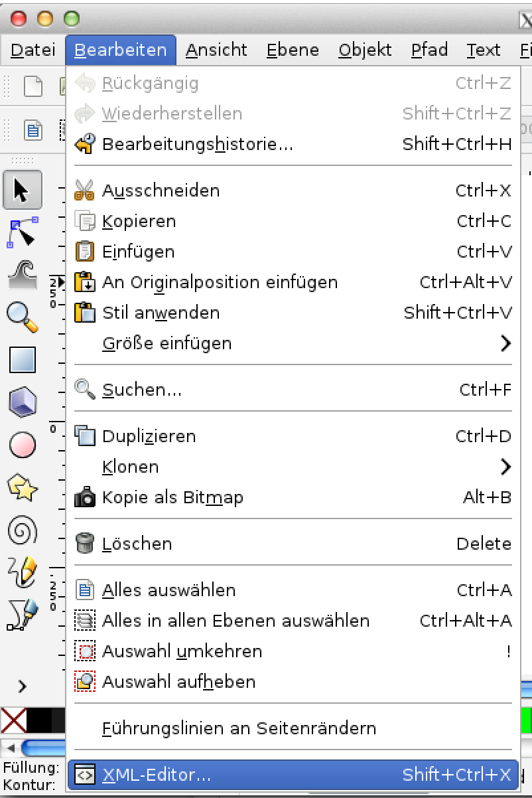Viewport: 532px width, 798px height.
Task: Select the zoom magnifier tool
Action: 22,317
